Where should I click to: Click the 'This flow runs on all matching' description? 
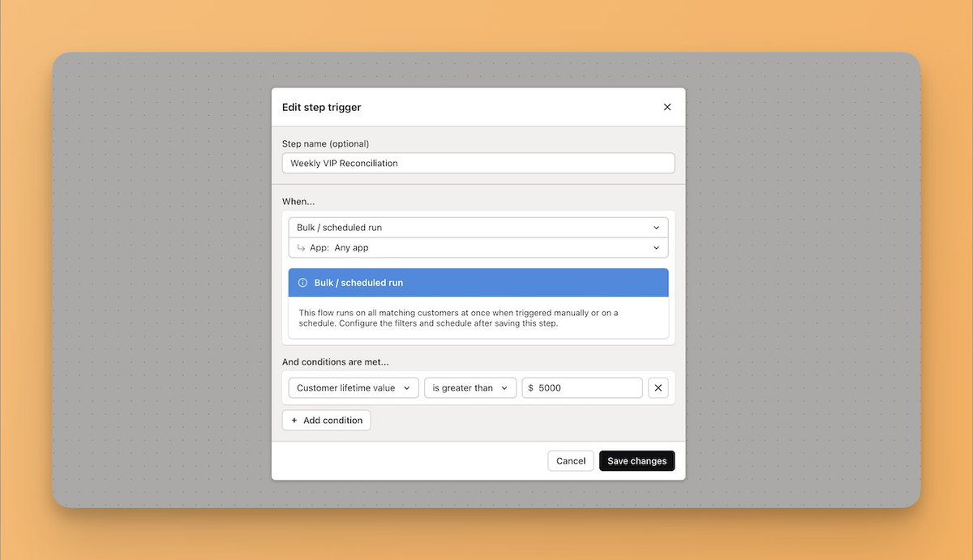(x=458, y=318)
